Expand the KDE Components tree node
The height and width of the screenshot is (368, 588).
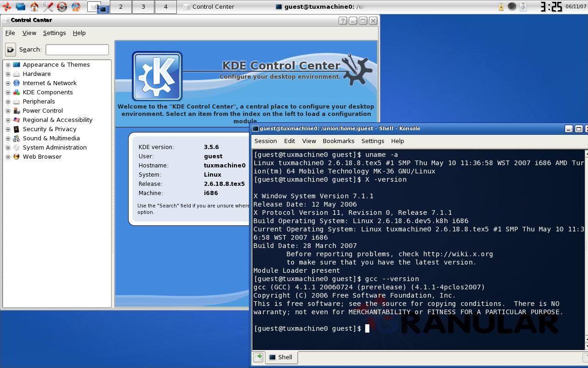[8, 92]
